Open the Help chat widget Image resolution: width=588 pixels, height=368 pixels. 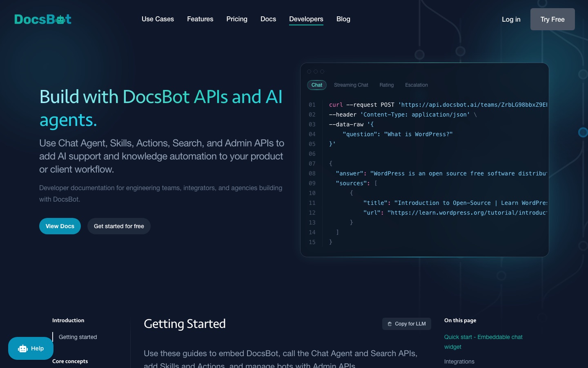point(31,348)
